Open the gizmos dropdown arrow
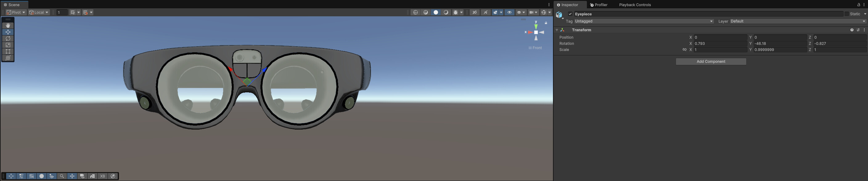 550,12
